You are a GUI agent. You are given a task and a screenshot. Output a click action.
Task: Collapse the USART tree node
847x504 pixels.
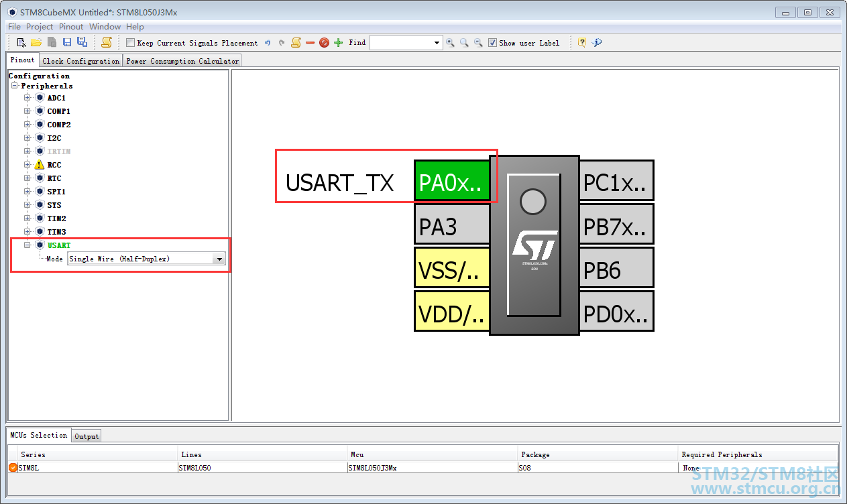pos(27,245)
